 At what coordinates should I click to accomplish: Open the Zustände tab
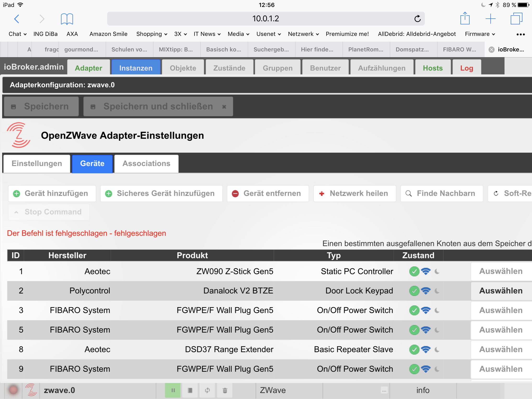click(x=229, y=68)
